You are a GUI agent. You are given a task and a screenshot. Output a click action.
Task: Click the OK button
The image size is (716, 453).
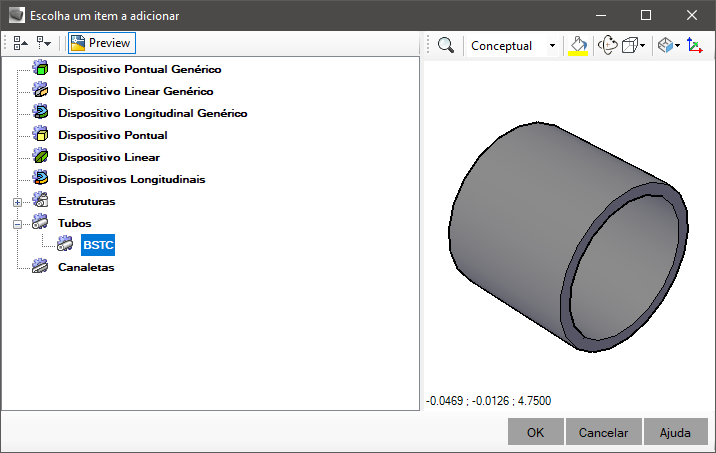536,432
